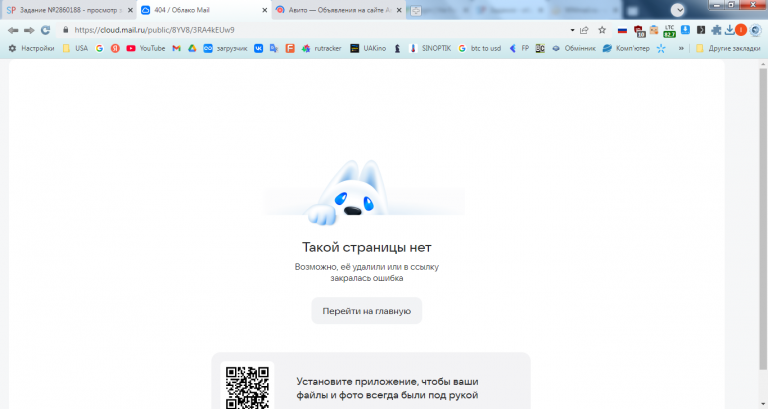Open the orange profile avatar
768x409 pixels.
tap(741, 30)
